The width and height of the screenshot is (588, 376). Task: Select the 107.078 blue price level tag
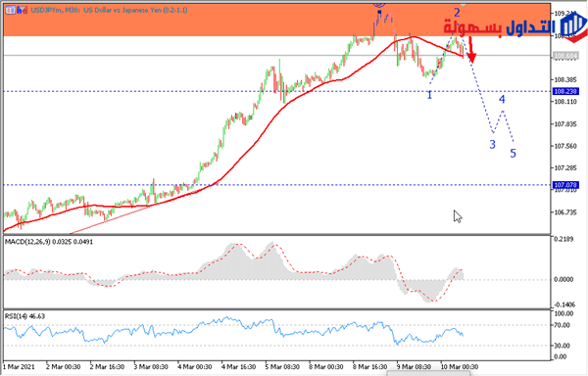[565, 185]
